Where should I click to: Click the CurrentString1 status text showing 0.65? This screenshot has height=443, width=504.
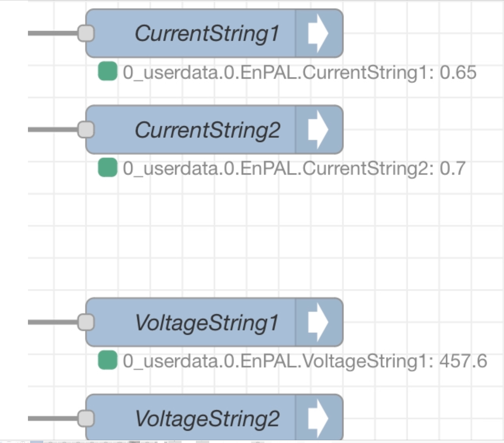click(299, 72)
